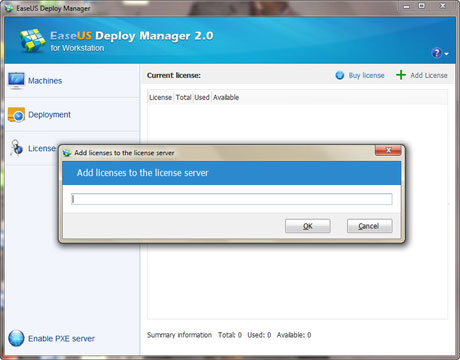
Task: Click the blue help question mark icon
Action: [437, 53]
